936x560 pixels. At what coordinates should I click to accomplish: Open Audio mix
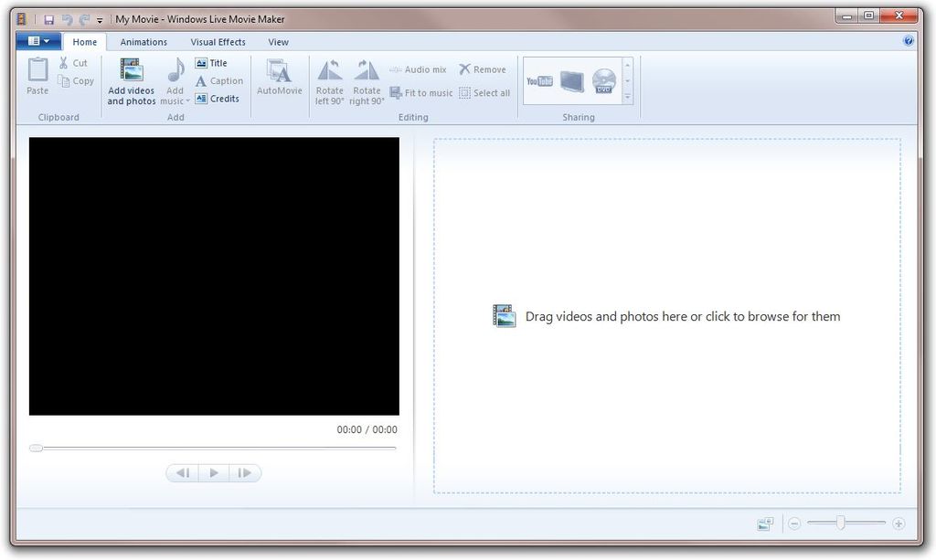coord(418,69)
